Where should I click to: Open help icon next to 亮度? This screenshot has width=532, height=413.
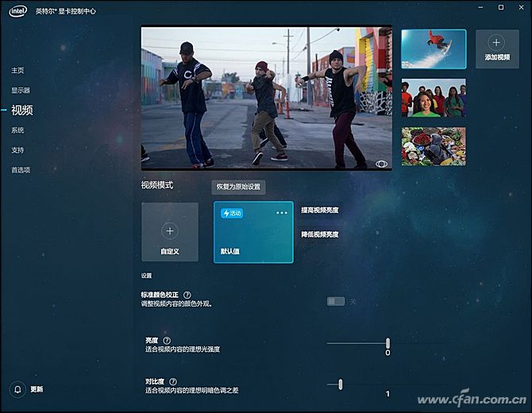167,341
